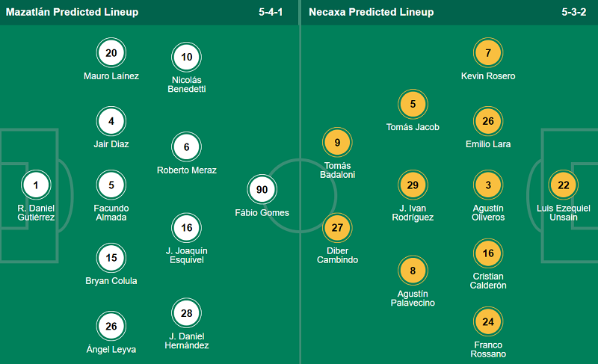Select Fábio Gomes' number 90 badge
The height and width of the screenshot is (364, 598).
(262, 189)
